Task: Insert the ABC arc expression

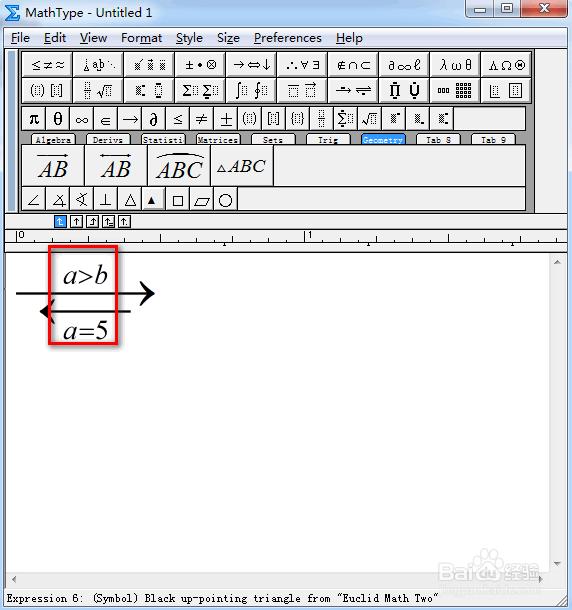Action: coord(179,166)
